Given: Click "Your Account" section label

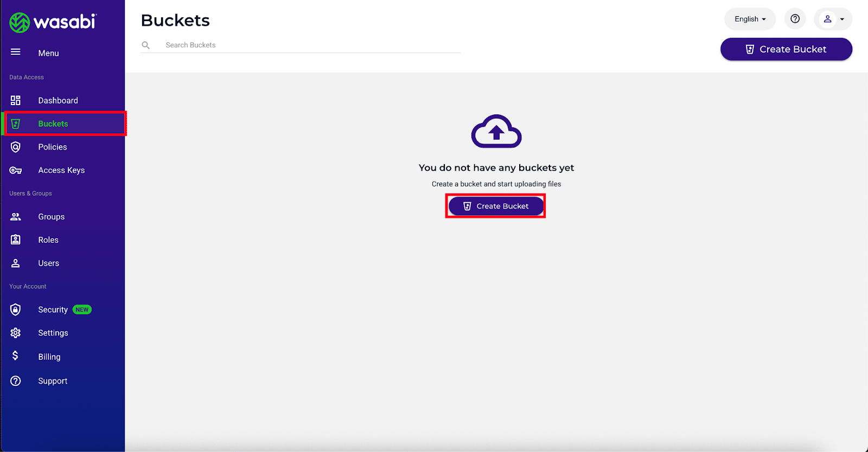Looking at the screenshot, I should click(x=28, y=287).
